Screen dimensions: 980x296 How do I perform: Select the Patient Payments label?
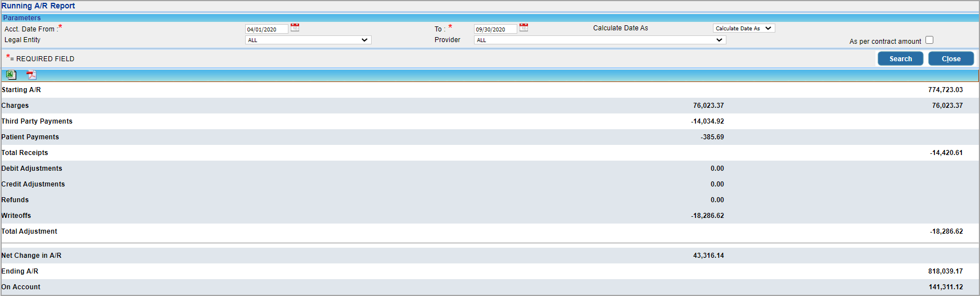[30, 137]
